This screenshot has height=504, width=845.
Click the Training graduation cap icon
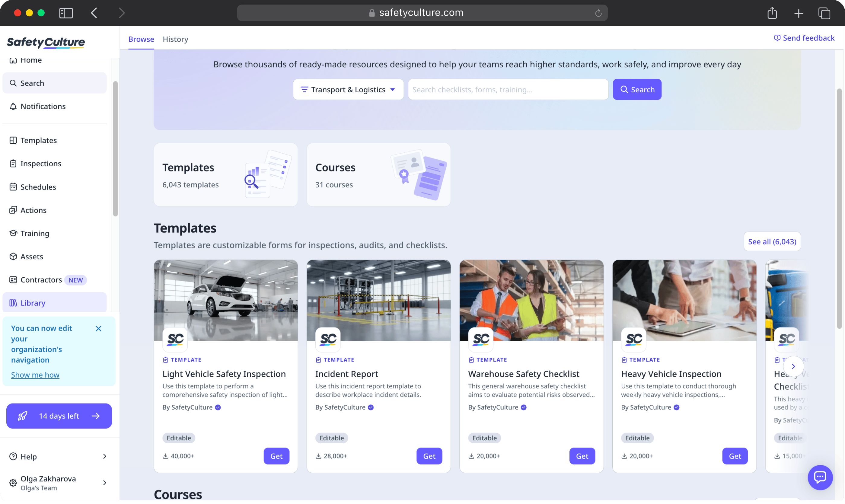[13, 233]
